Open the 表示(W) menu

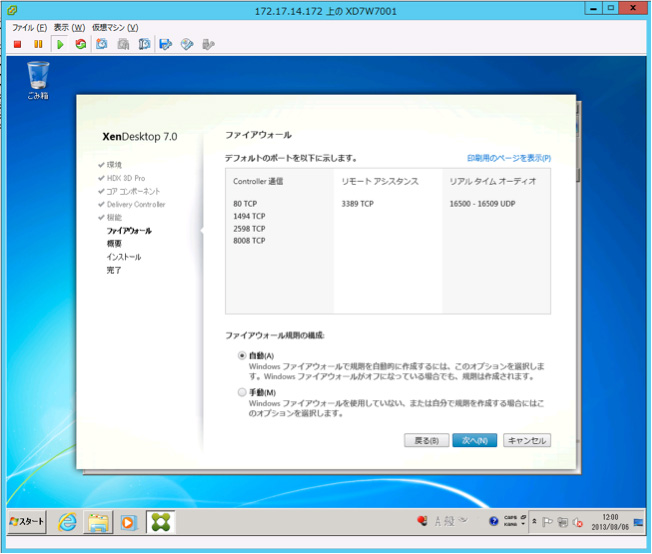tap(69, 27)
